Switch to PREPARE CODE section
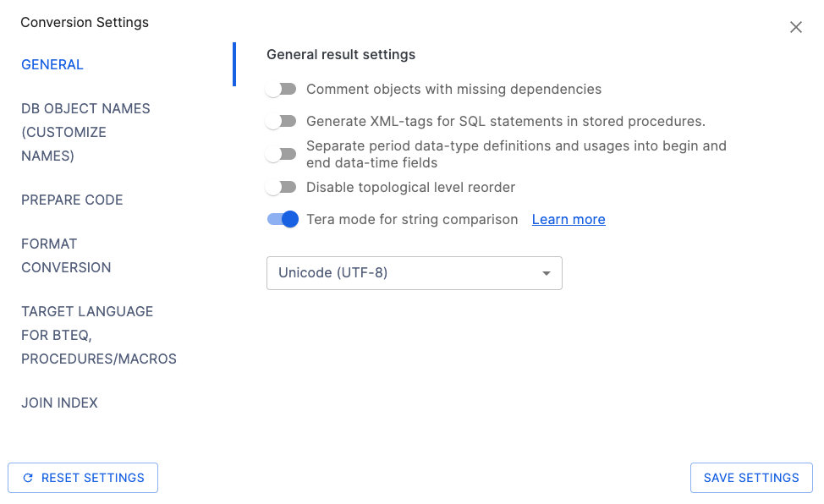The height and width of the screenshot is (504, 824). tap(72, 200)
